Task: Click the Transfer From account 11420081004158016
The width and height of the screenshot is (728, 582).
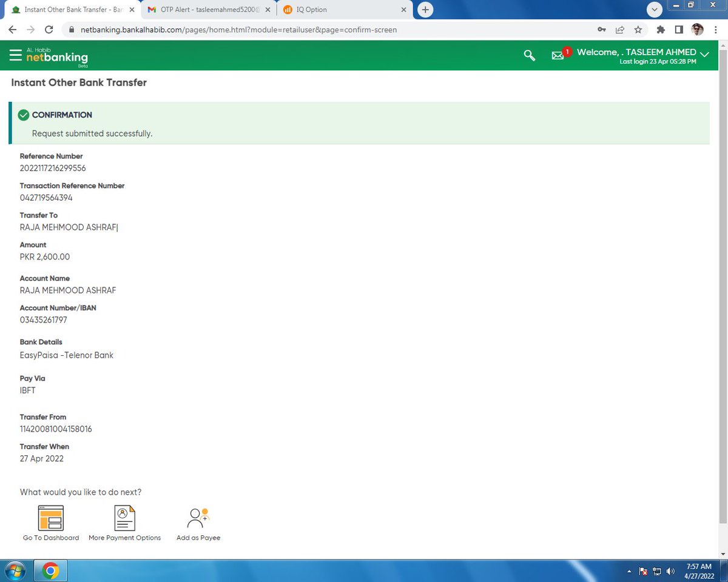Action: click(x=56, y=429)
